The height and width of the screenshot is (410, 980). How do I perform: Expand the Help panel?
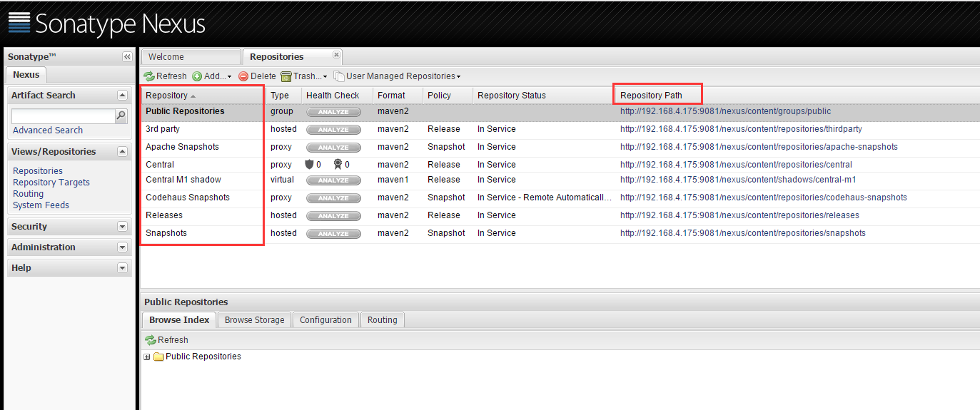click(122, 268)
